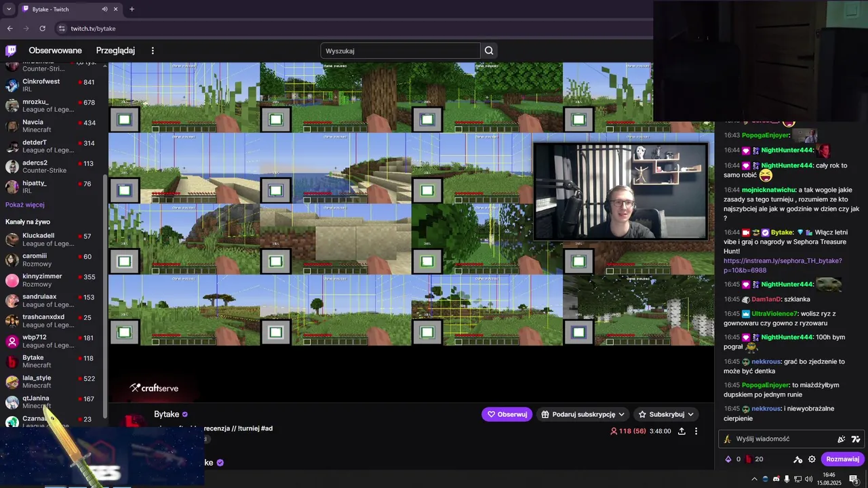Open stream three-dot more options
This screenshot has height=488, width=868.
[696, 431]
